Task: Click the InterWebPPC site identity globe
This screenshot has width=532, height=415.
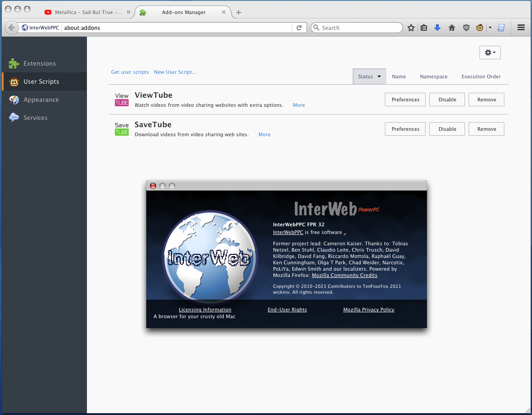Action: click(x=25, y=28)
